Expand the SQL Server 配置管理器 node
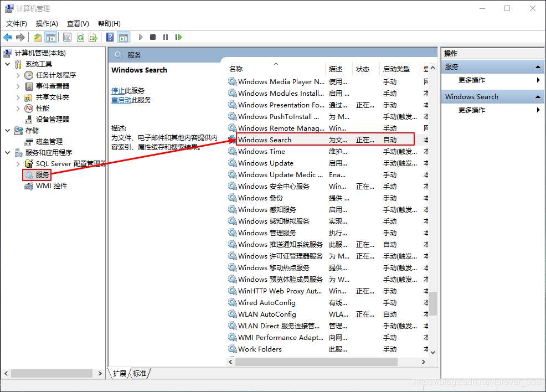The image size is (546, 392). pos(18,164)
